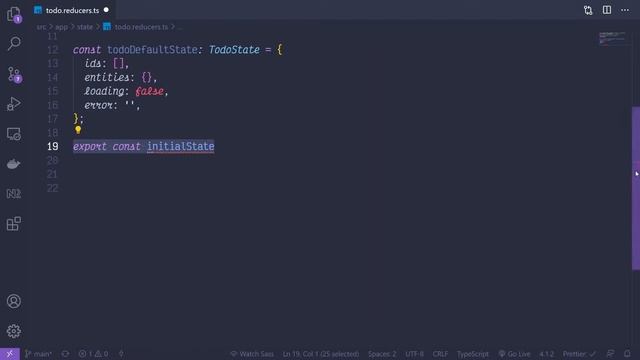Image resolution: width=640 pixels, height=360 pixels.
Task: Click 'Ln 19, Col 1' cursor position
Action: coord(321,354)
